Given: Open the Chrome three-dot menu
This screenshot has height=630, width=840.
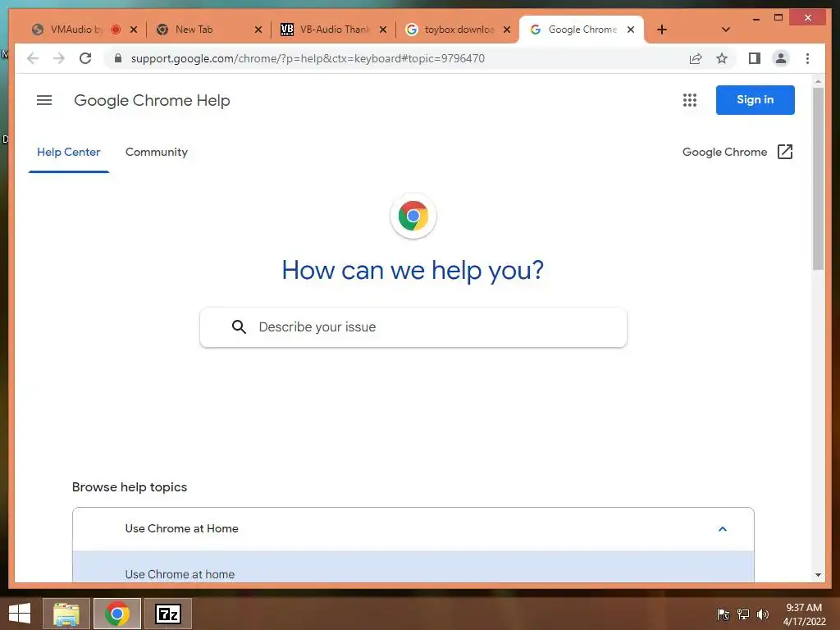Looking at the screenshot, I should pos(807,58).
